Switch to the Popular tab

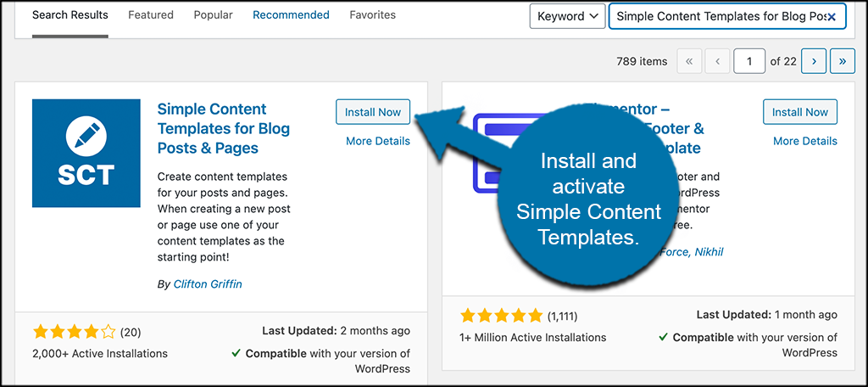[213, 15]
